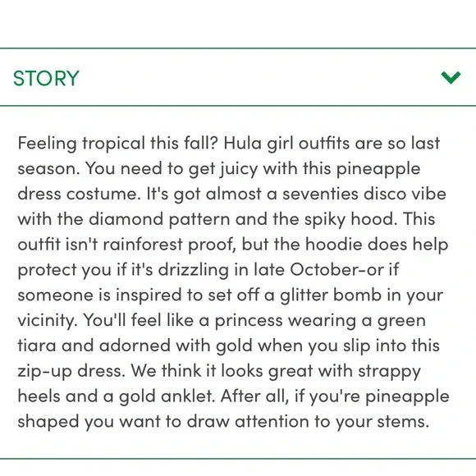Collapse the STORY section with the green chevron
The width and height of the screenshot is (476, 476).
451,77
